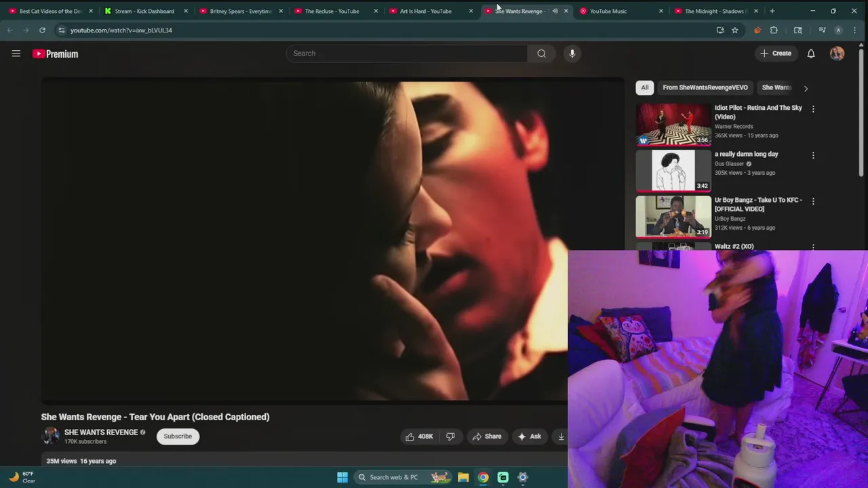
Task: Open a new browser tab
Action: [x=772, y=11]
